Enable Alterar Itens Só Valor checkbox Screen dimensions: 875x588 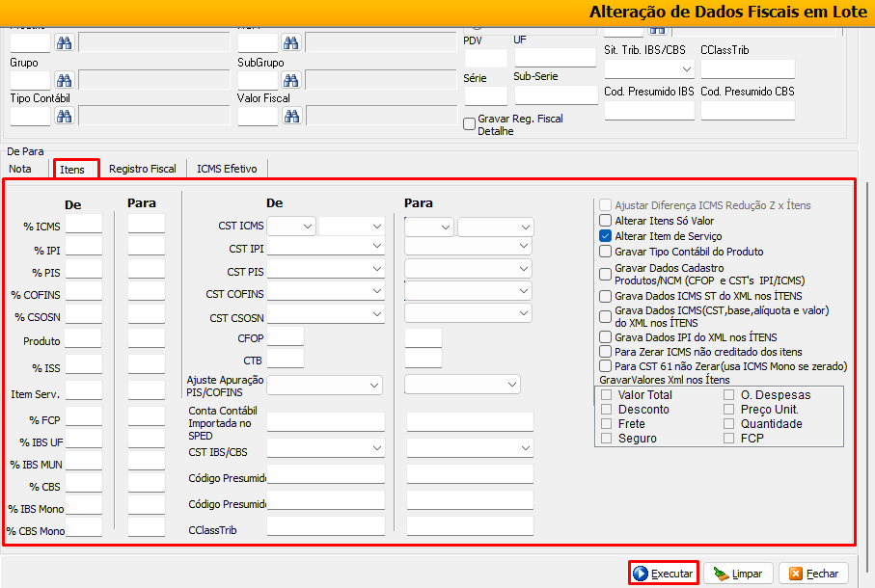coord(605,221)
